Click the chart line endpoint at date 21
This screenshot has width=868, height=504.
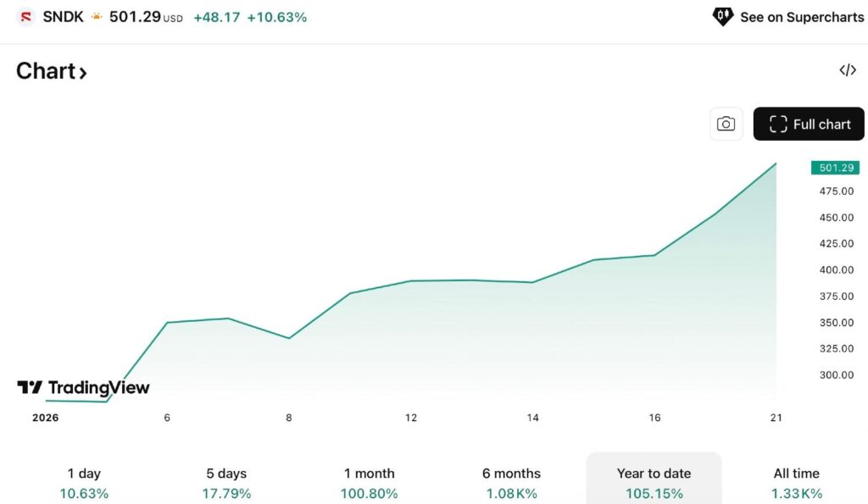coord(776,163)
